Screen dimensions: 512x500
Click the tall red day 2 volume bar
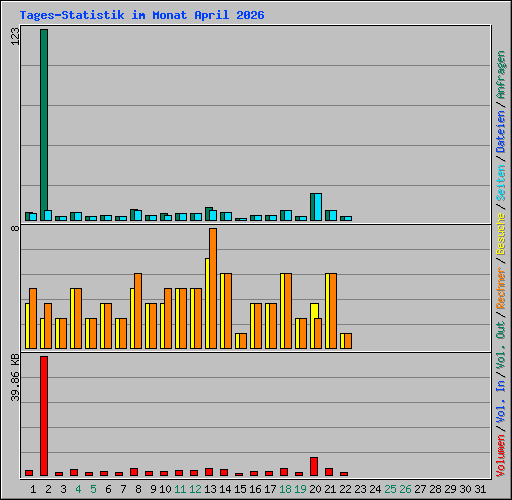coord(44,416)
